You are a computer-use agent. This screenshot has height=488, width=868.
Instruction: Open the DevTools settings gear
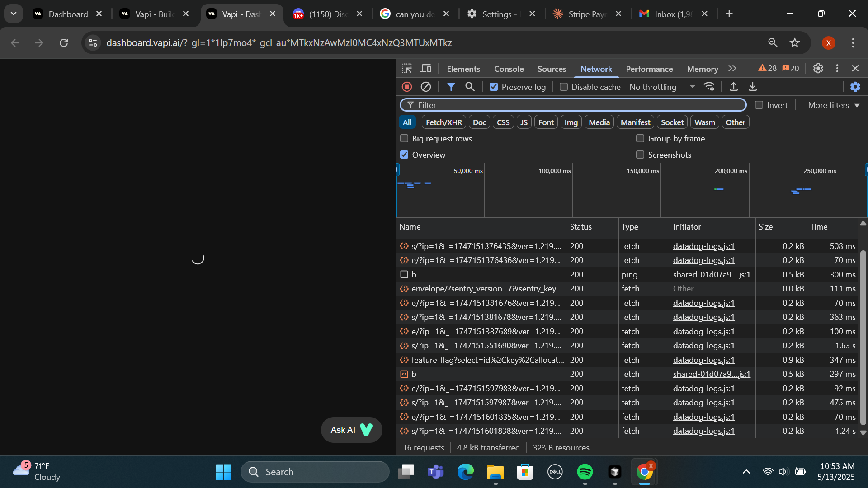pos(818,68)
